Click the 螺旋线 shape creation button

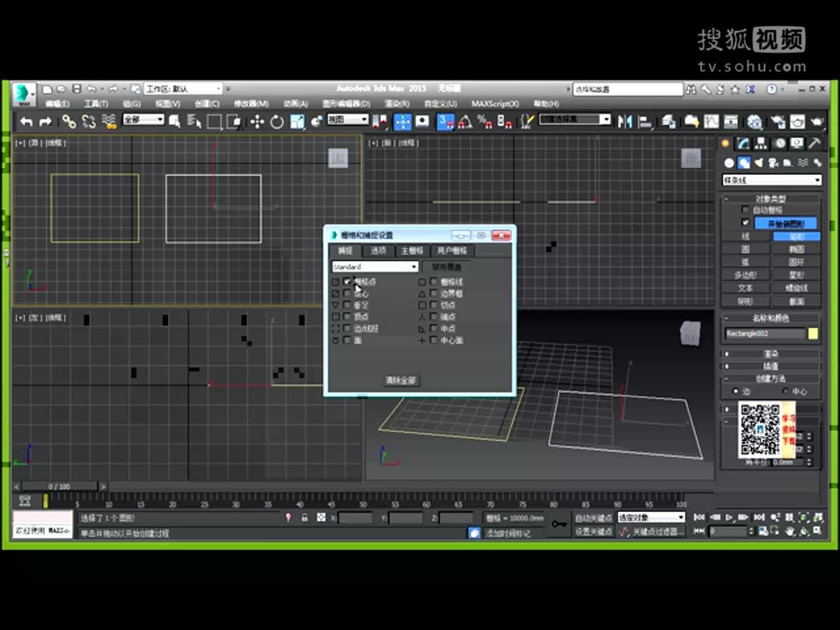[x=797, y=288]
